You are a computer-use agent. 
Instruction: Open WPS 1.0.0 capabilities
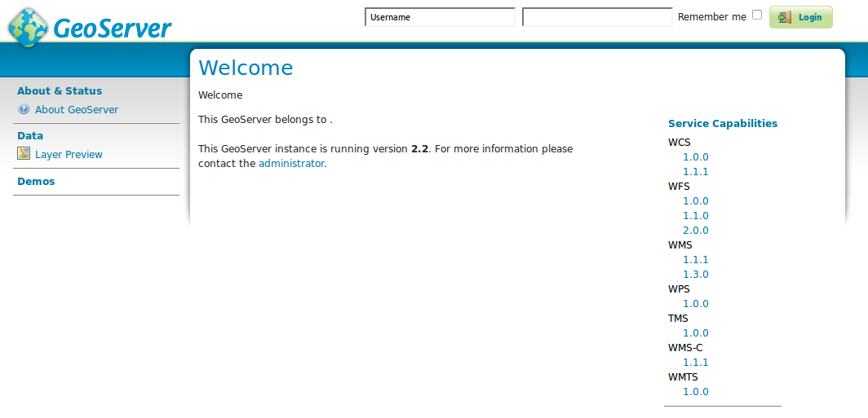696,304
